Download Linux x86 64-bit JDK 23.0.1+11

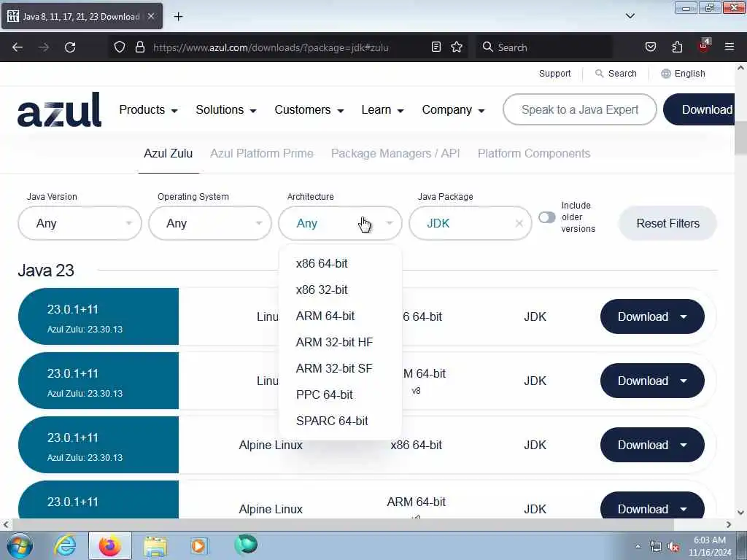pyautogui.click(x=652, y=316)
